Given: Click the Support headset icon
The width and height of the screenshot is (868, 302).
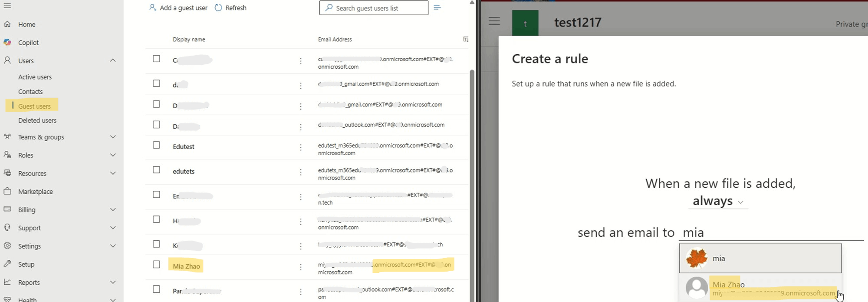Looking at the screenshot, I should [7, 228].
